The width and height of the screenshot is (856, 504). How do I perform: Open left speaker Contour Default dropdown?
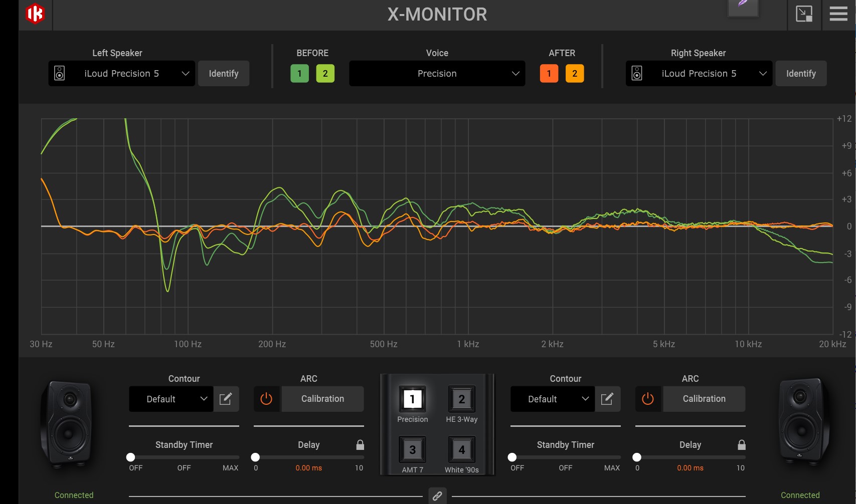pyautogui.click(x=171, y=399)
